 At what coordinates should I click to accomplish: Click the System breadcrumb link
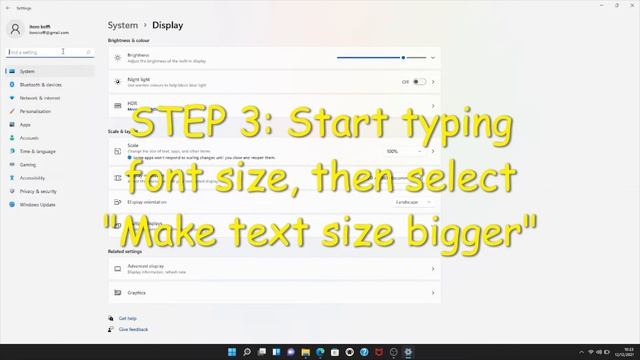coord(122,25)
